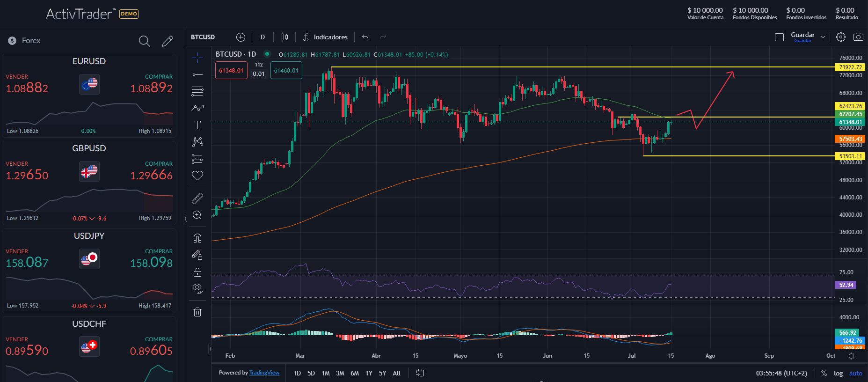Take a chart snapshot with camera icon
This screenshot has height=382, width=868.
[858, 37]
